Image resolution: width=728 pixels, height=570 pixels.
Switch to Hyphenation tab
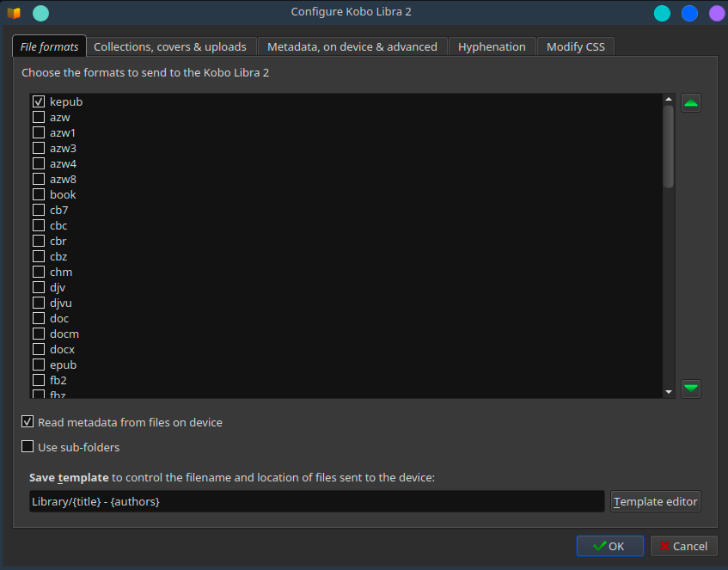[492, 47]
